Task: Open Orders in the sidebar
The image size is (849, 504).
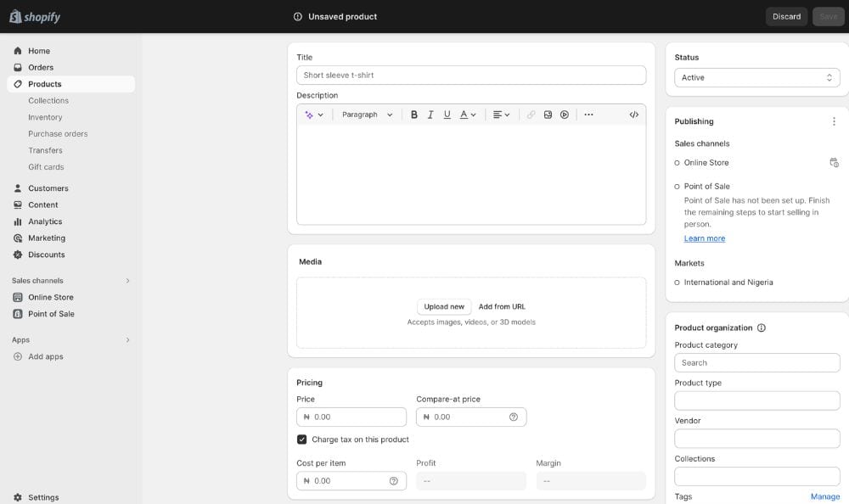Action: pyautogui.click(x=41, y=67)
